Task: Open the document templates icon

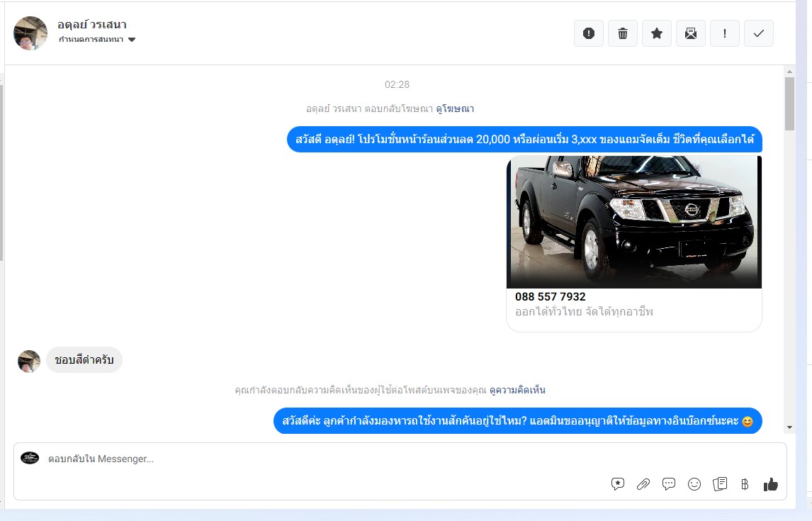Action: click(x=720, y=484)
